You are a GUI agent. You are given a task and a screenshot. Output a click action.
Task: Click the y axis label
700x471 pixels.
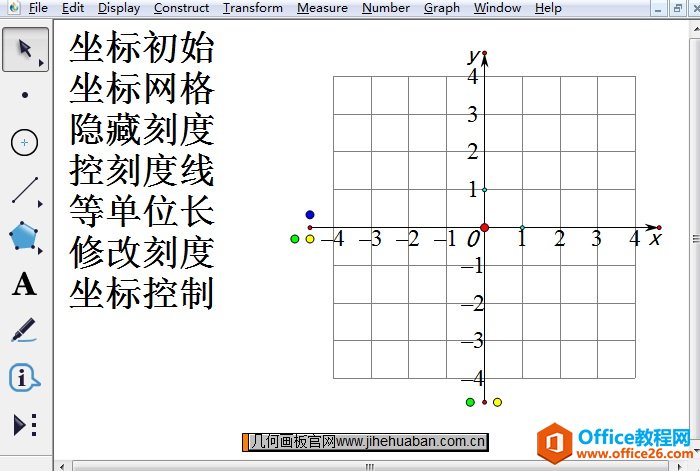tap(473, 57)
